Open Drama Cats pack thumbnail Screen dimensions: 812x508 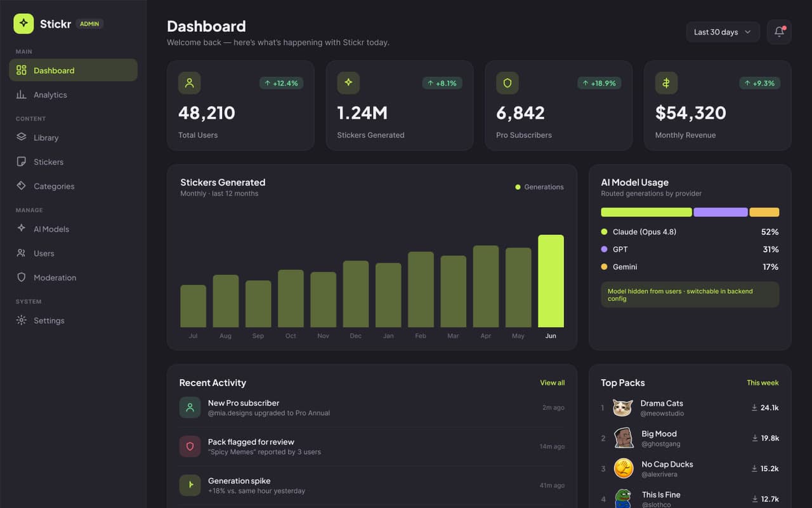[623, 408]
